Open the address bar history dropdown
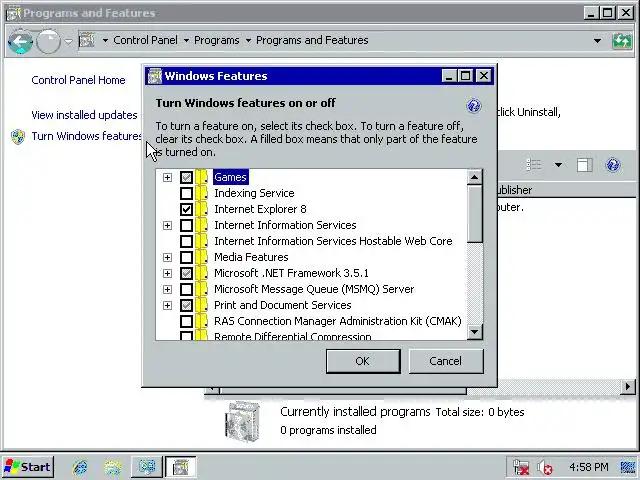Viewport: 640px width, 480px height. pyautogui.click(x=597, y=41)
